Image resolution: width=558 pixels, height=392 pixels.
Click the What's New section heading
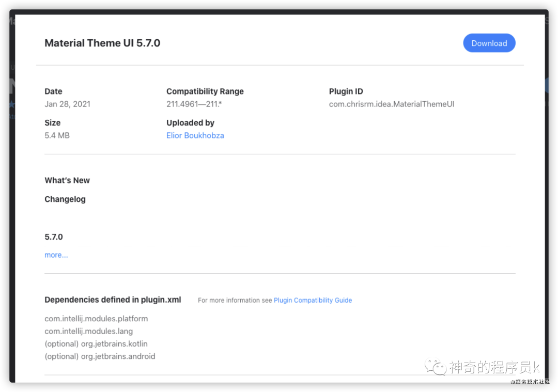click(x=67, y=180)
